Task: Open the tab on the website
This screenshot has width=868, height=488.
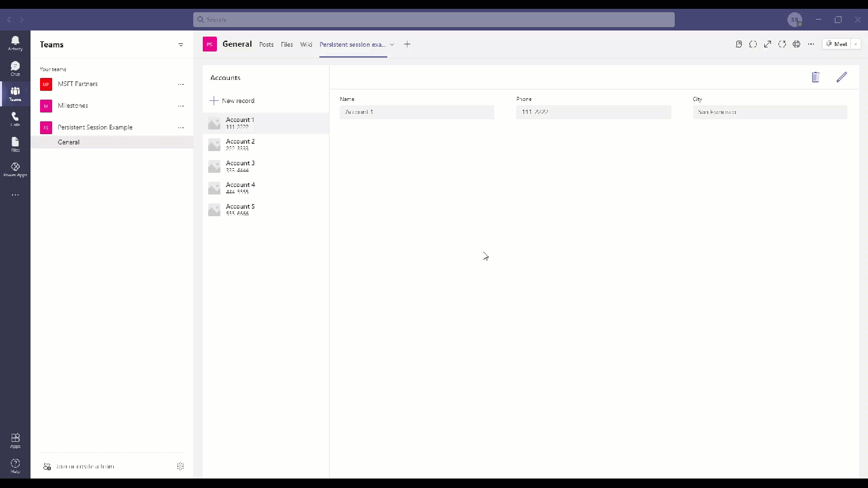Action: (x=797, y=44)
